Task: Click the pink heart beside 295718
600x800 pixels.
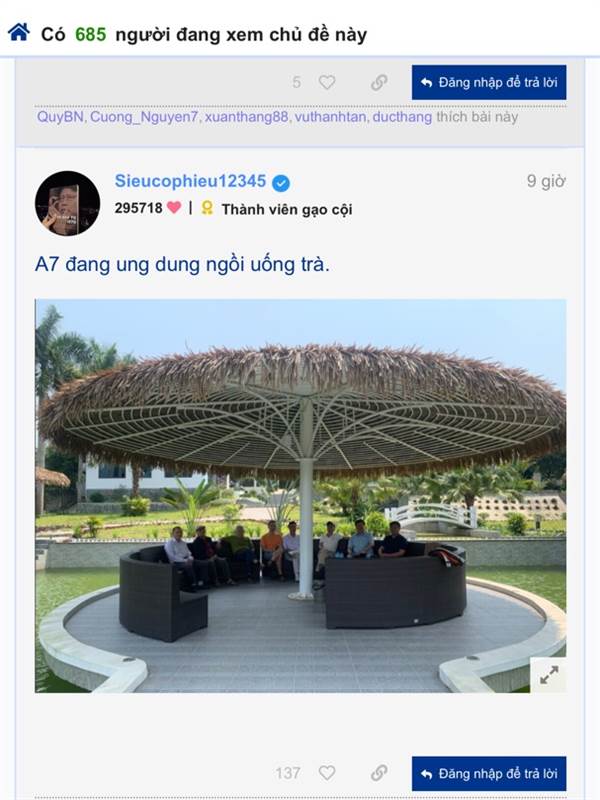Action: (174, 208)
